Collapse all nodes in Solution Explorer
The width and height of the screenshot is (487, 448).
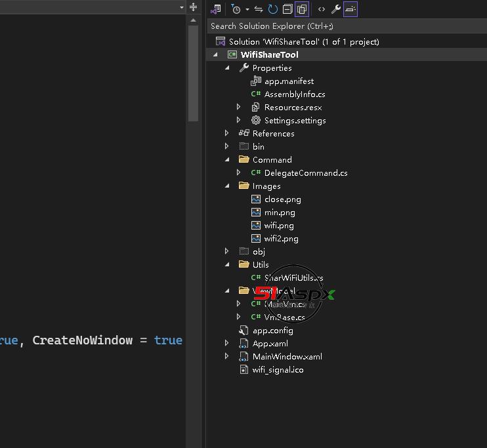coord(287,9)
